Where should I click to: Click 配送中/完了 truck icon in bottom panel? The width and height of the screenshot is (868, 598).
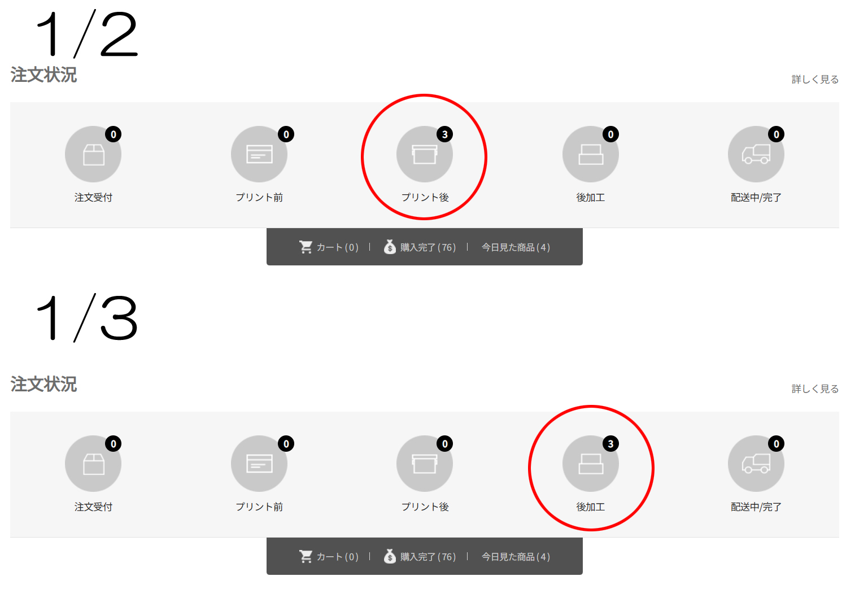(756, 464)
